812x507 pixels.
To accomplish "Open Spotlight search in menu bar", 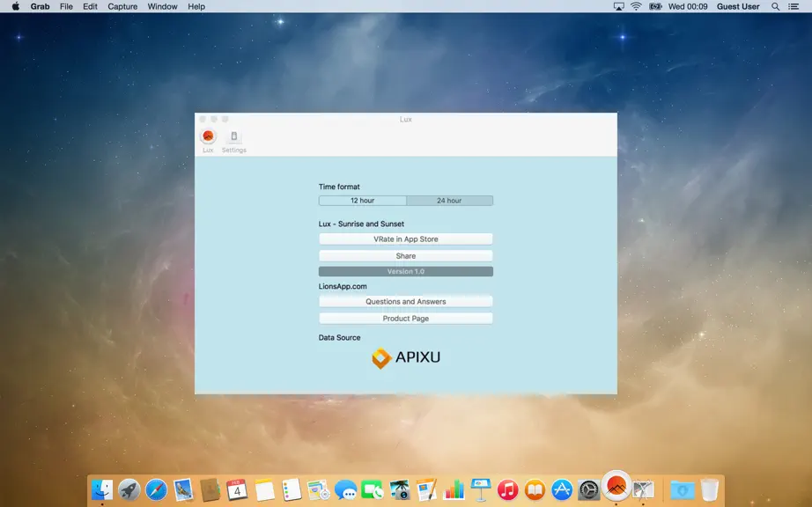I will [775, 7].
